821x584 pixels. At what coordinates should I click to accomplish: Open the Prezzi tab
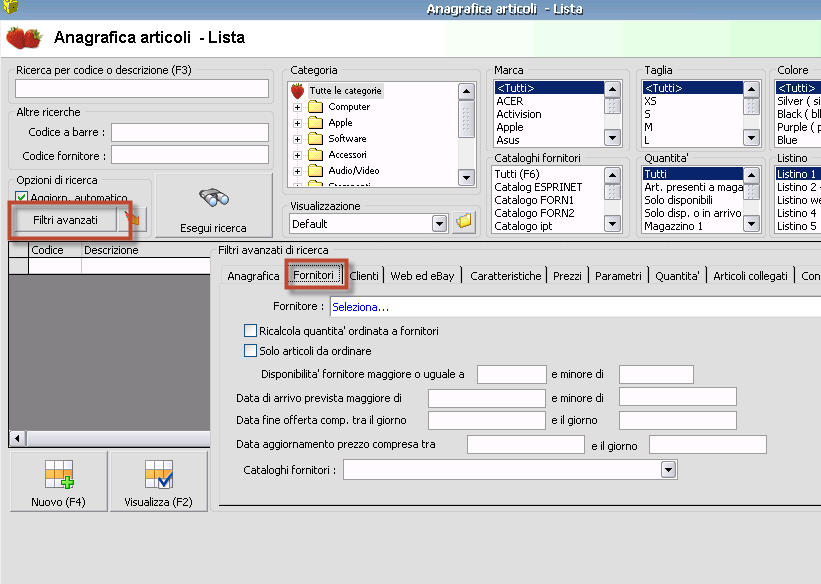[x=567, y=276]
